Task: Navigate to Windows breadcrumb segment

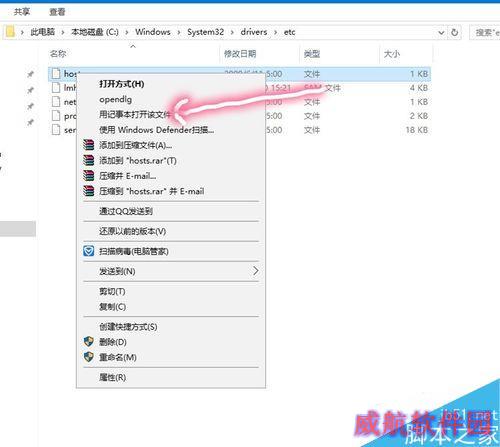Action: (x=153, y=32)
